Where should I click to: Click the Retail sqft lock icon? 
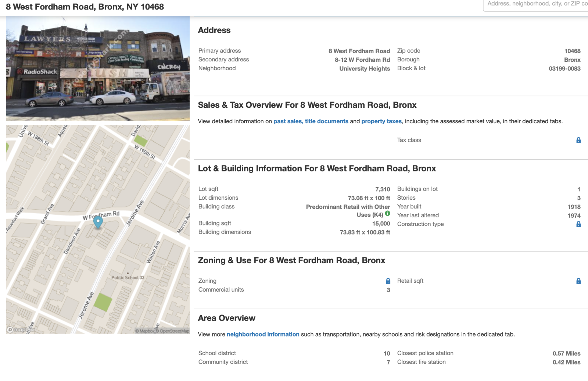click(578, 281)
